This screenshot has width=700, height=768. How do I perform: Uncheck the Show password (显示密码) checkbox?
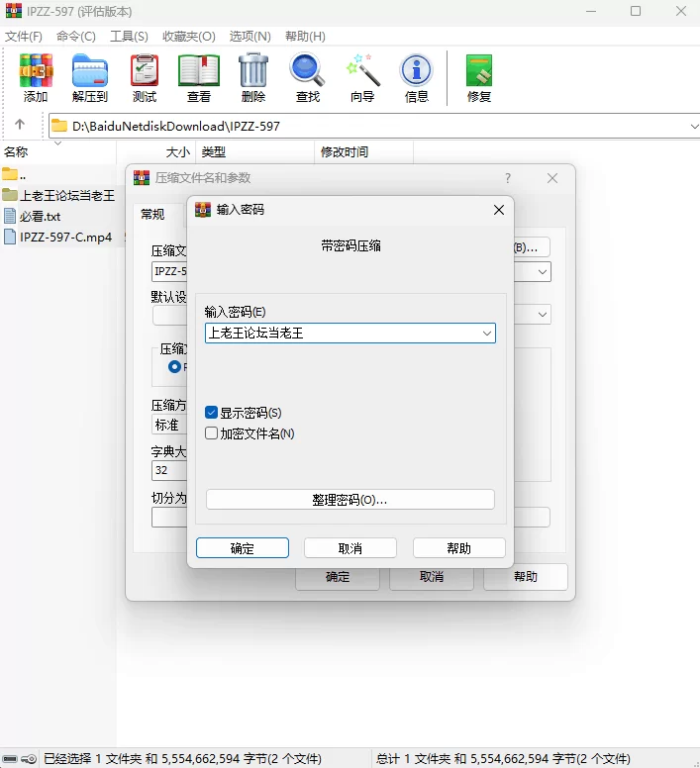212,413
